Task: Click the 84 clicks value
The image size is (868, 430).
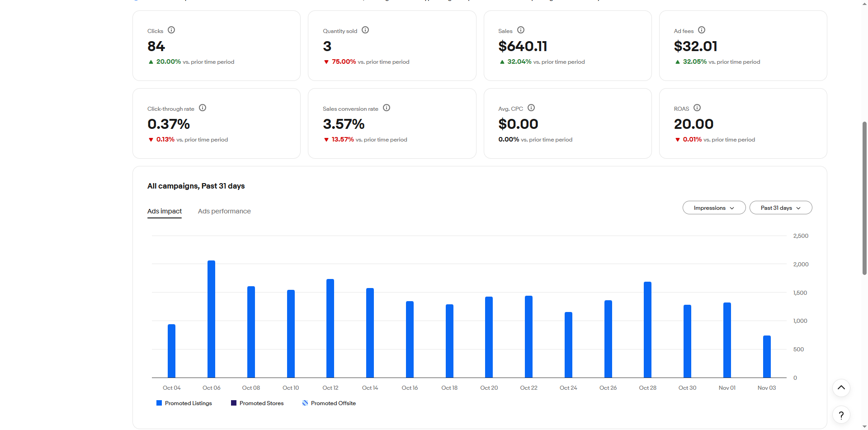Action: pos(156,47)
